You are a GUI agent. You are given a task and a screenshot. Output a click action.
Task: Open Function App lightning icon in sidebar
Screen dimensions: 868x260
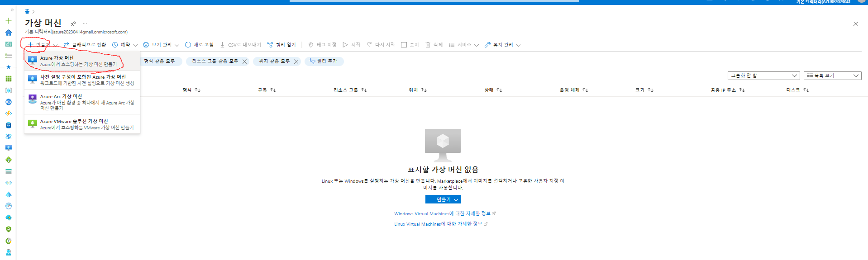click(8, 113)
